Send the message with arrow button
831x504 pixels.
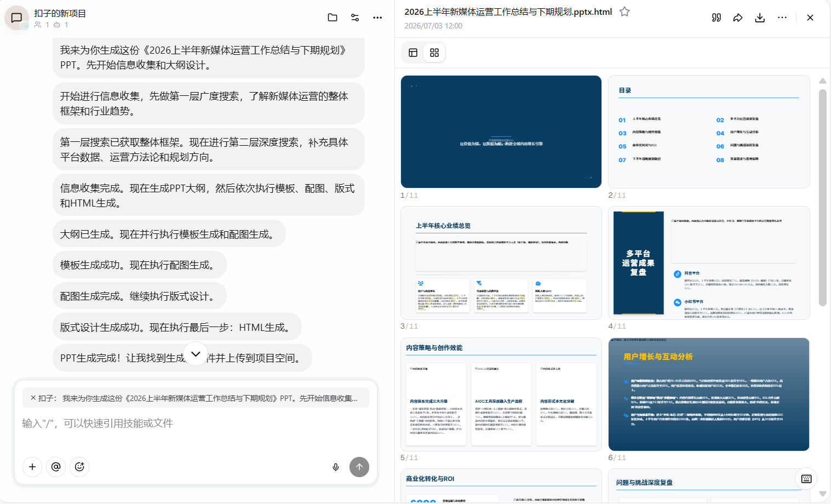(359, 467)
